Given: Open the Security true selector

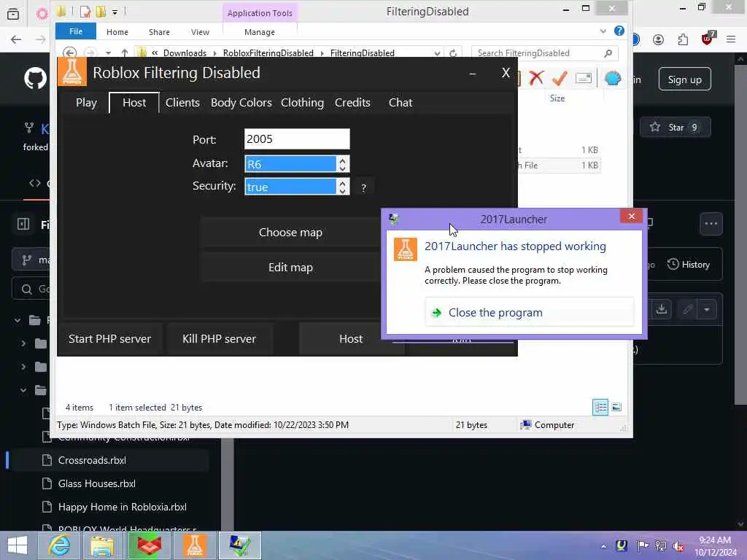Looking at the screenshot, I should point(297,187).
